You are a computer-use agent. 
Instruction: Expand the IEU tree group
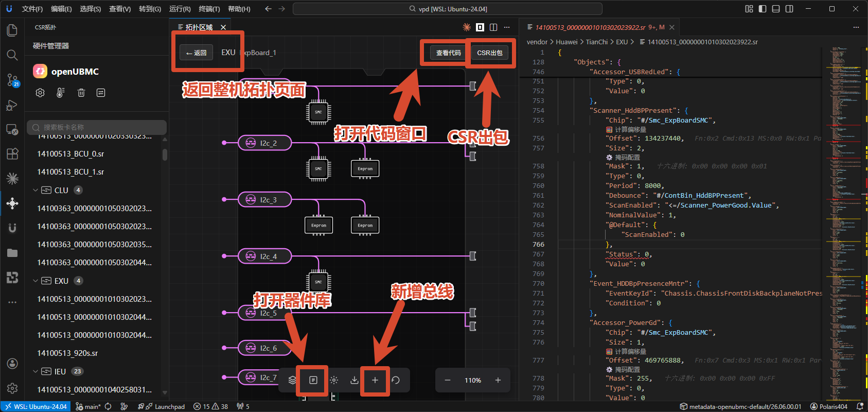pyautogui.click(x=36, y=371)
